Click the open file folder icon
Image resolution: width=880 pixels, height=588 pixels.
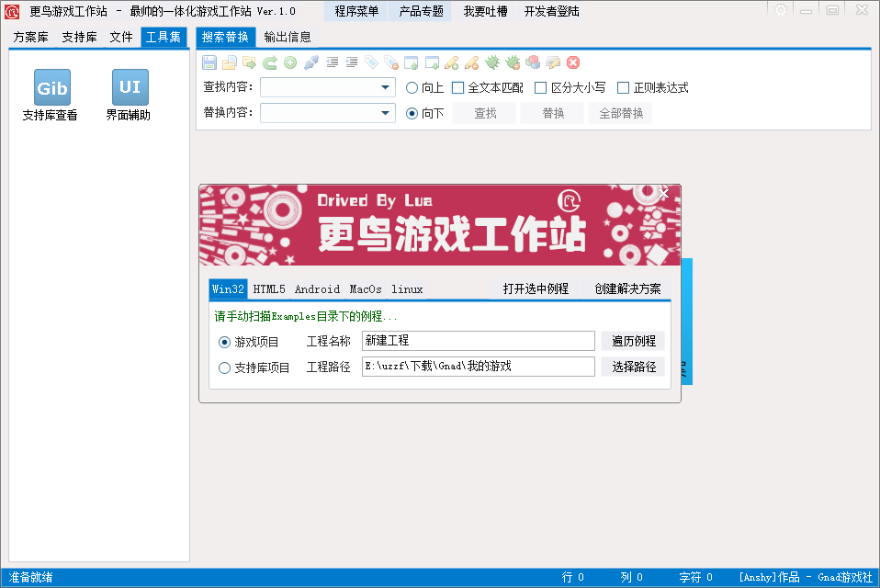230,62
